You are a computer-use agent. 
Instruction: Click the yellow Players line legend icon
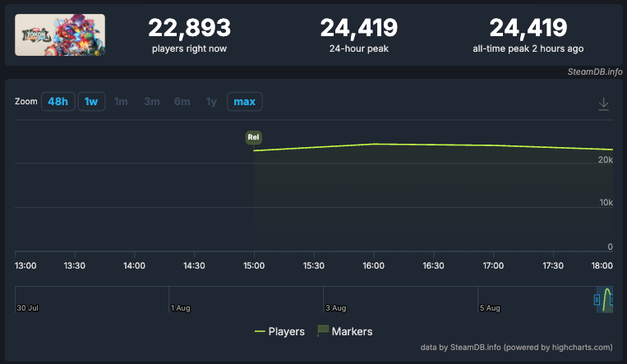click(260, 332)
